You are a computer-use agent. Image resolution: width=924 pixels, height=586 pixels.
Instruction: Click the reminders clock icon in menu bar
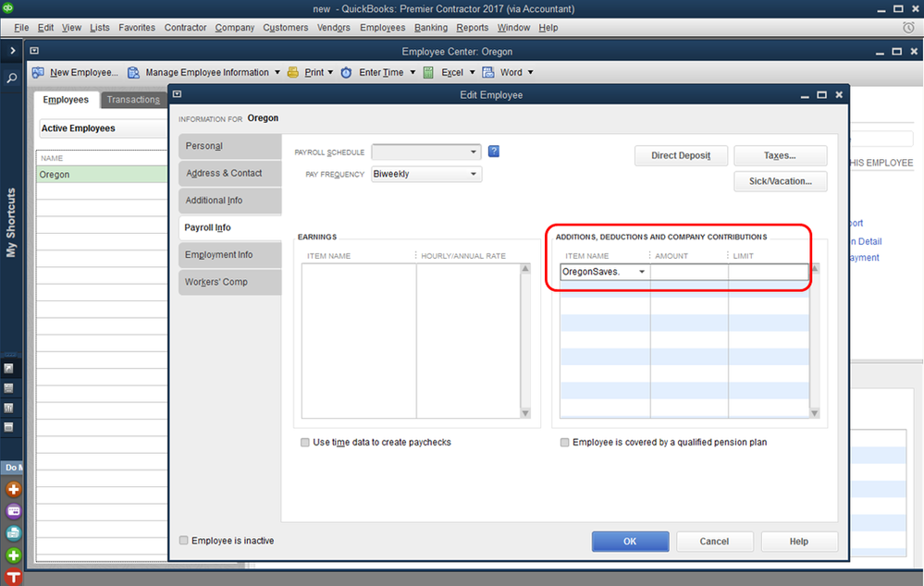coord(908,27)
